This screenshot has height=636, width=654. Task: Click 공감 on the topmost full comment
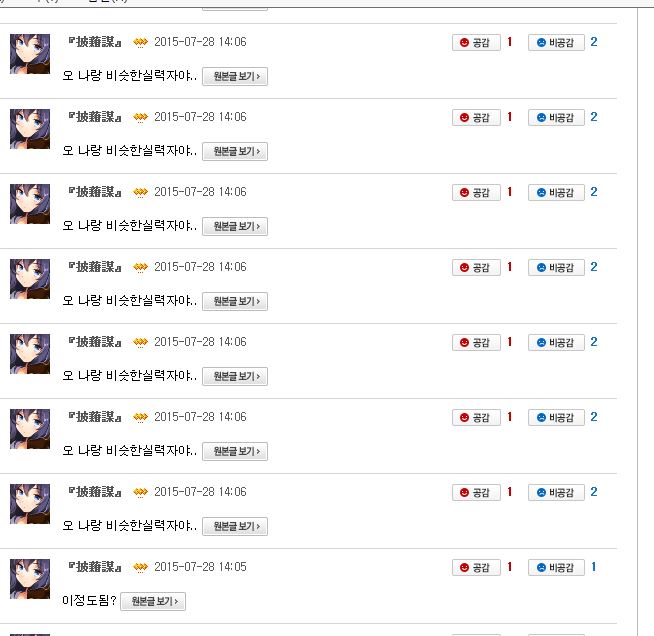[x=476, y=42]
